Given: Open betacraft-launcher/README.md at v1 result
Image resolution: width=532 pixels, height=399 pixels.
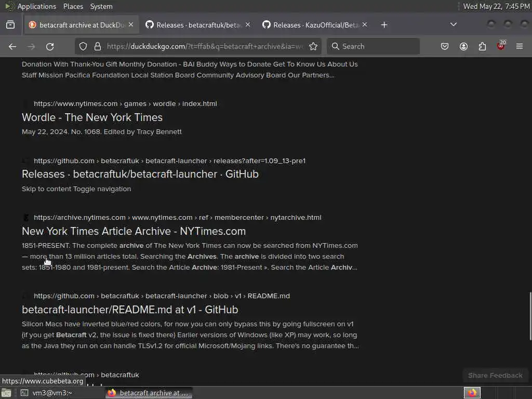Looking at the screenshot, I should coord(130,310).
